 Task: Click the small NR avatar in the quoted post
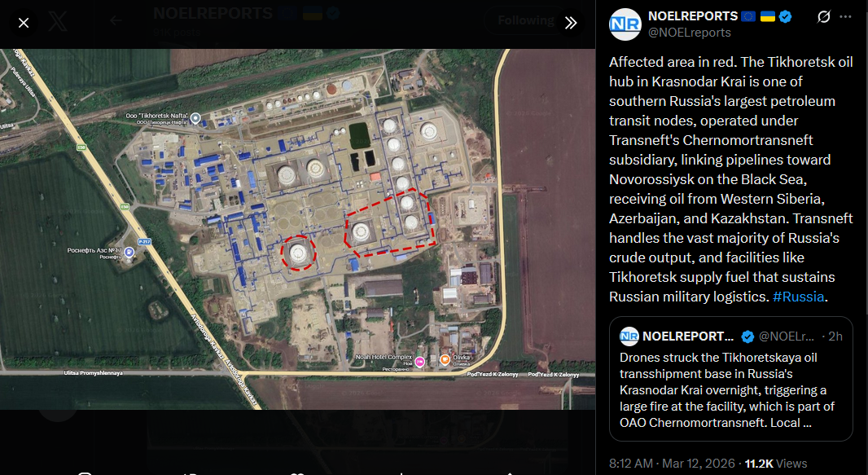[x=629, y=336]
